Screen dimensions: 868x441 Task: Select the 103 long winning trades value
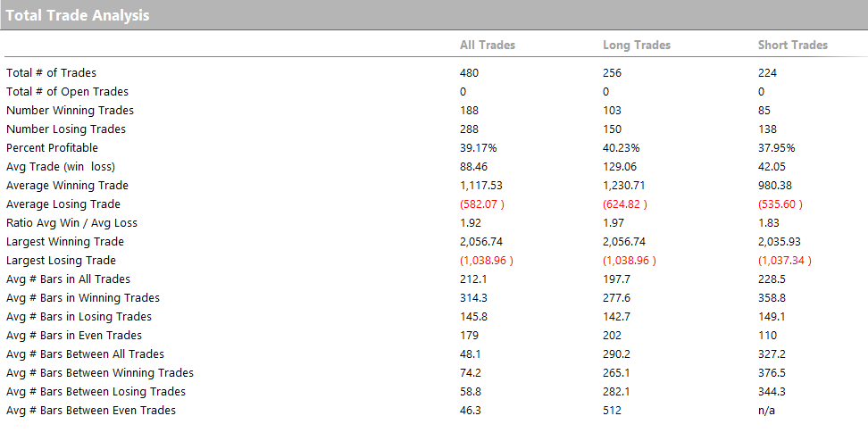click(613, 111)
